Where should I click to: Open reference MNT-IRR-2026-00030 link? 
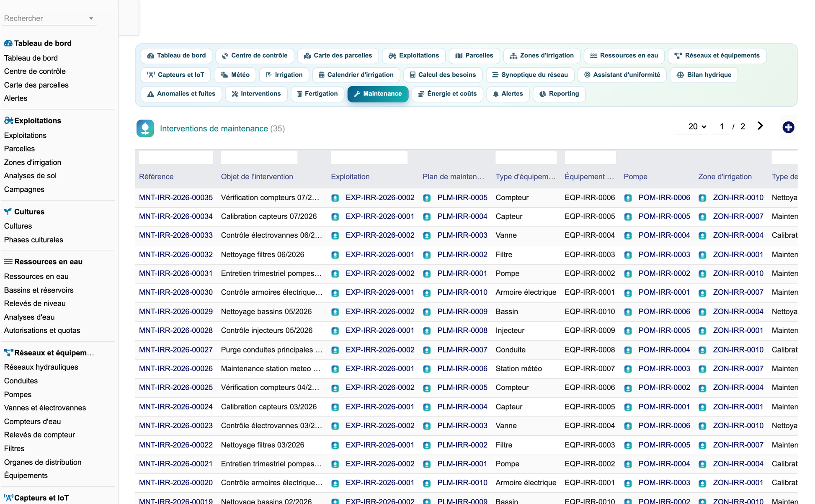pos(176,292)
